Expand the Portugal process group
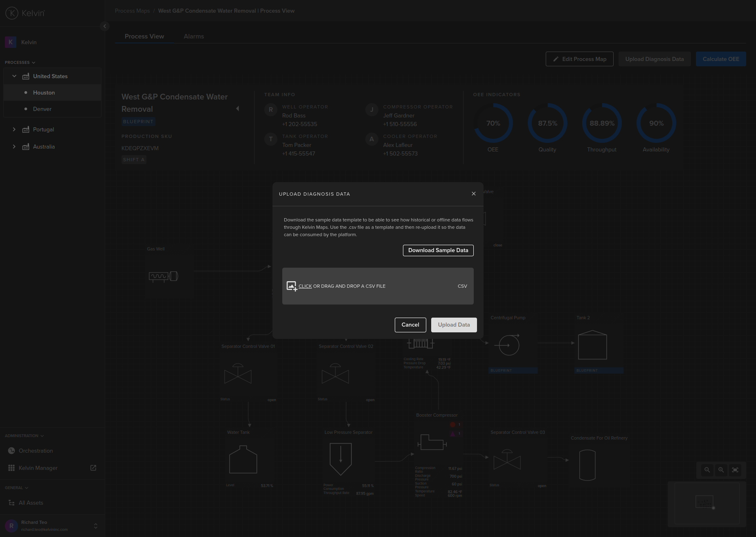This screenshot has width=756, height=537. point(14,129)
